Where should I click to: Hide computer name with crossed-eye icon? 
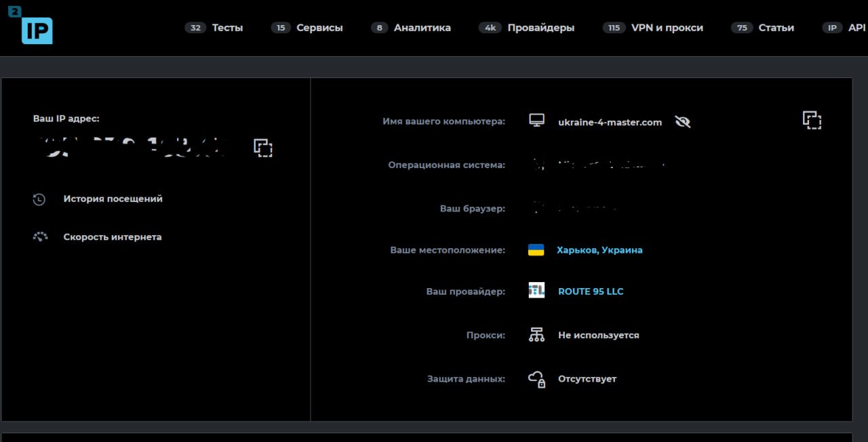point(683,122)
